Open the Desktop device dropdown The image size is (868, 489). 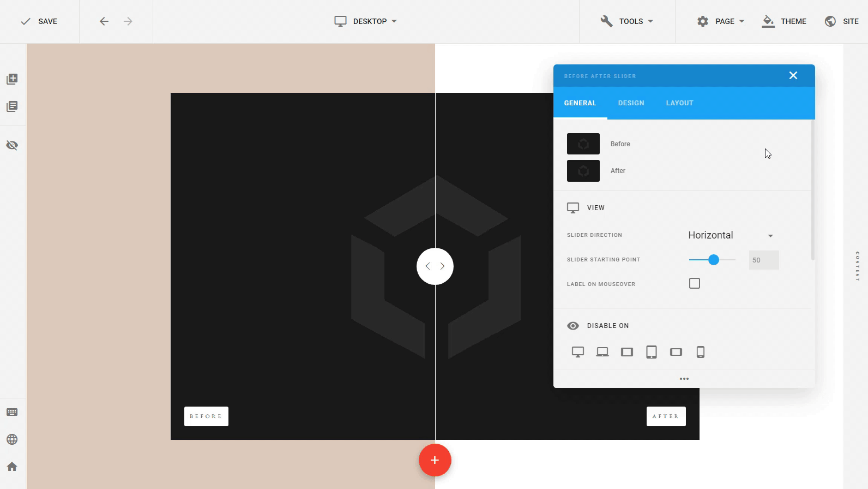[366, 21]
